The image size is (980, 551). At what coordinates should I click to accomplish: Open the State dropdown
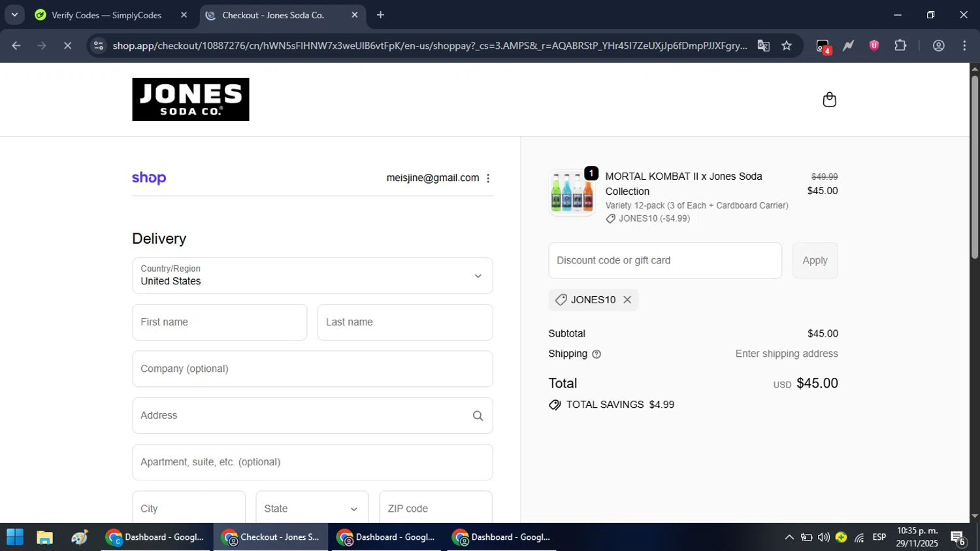312,509
